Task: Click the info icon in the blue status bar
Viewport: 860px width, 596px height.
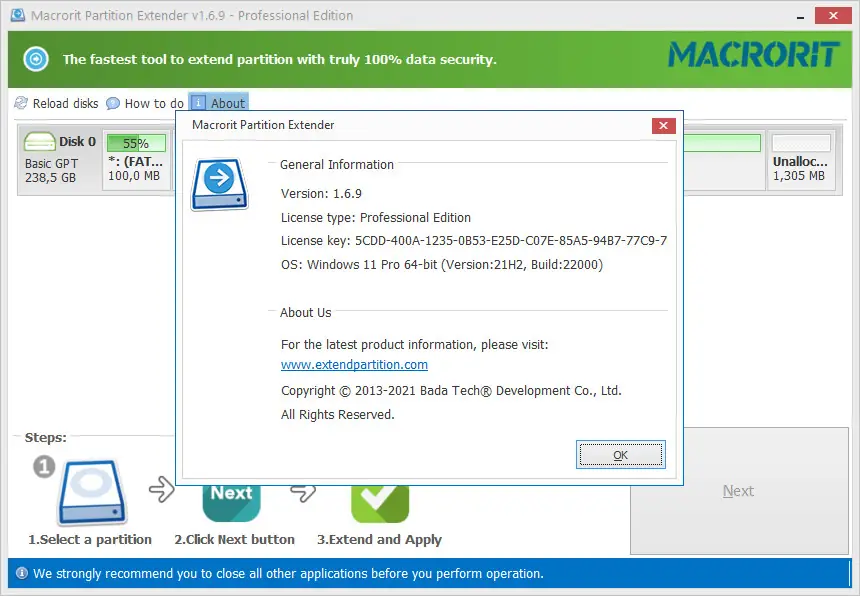Action: [x=22, y=573]
